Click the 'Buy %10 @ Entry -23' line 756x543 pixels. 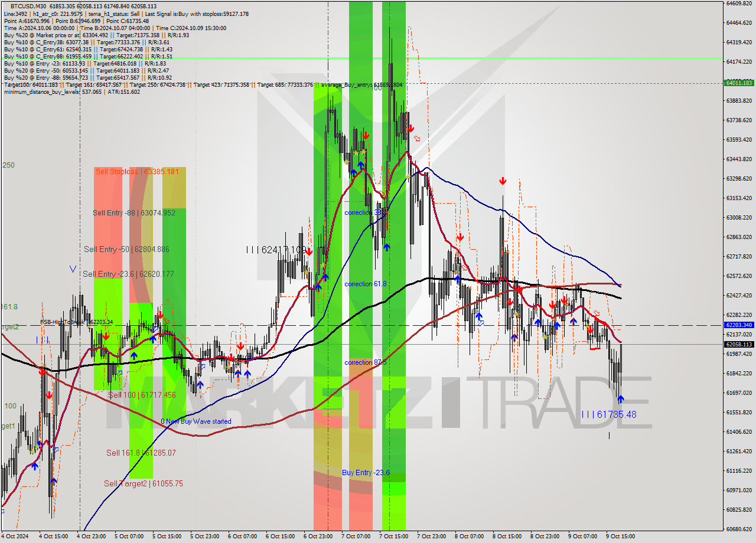coord(85,64)
